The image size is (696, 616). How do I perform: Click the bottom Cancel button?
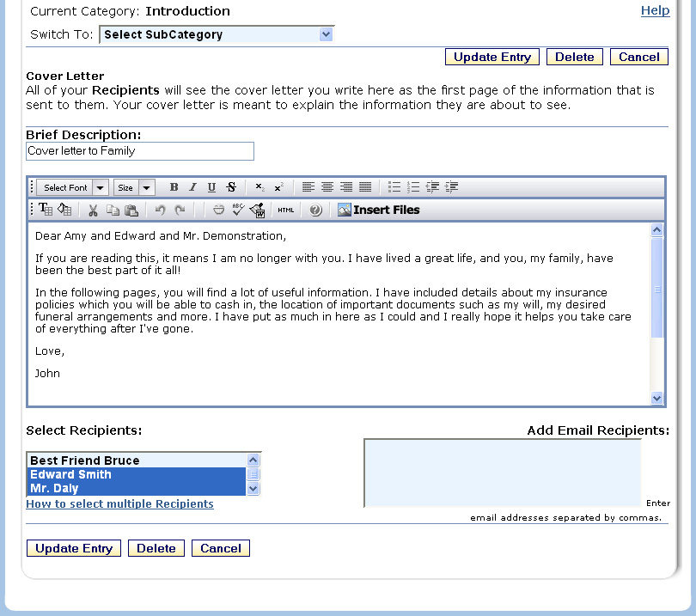tap(221, 548)
